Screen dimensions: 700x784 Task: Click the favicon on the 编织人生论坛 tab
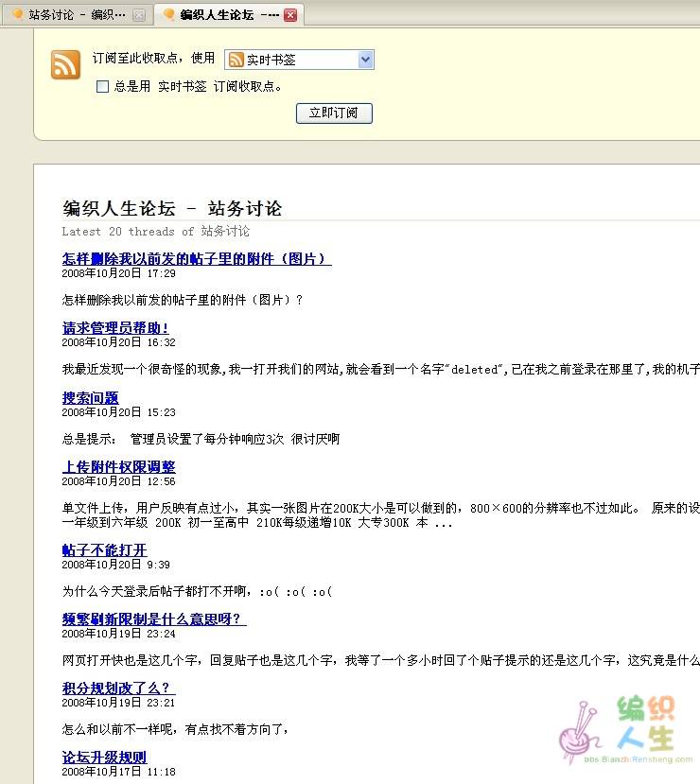pyautogui.click(x=169, y=14)
